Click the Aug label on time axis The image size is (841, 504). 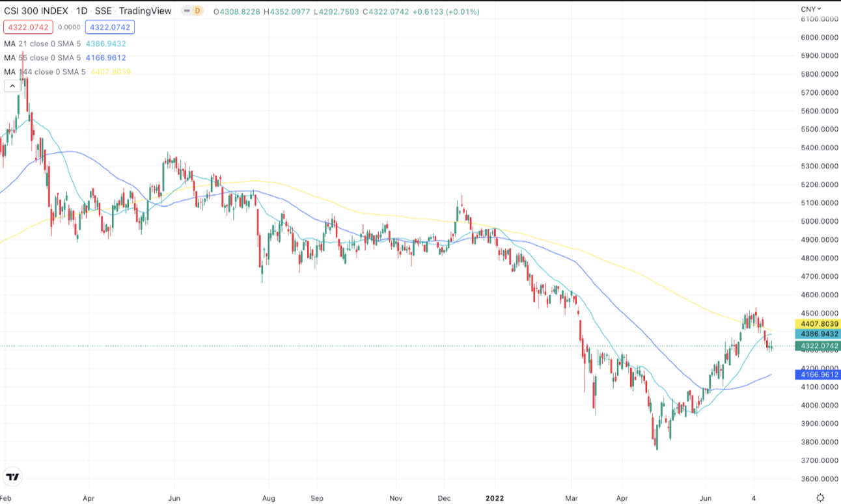[268, 498]
